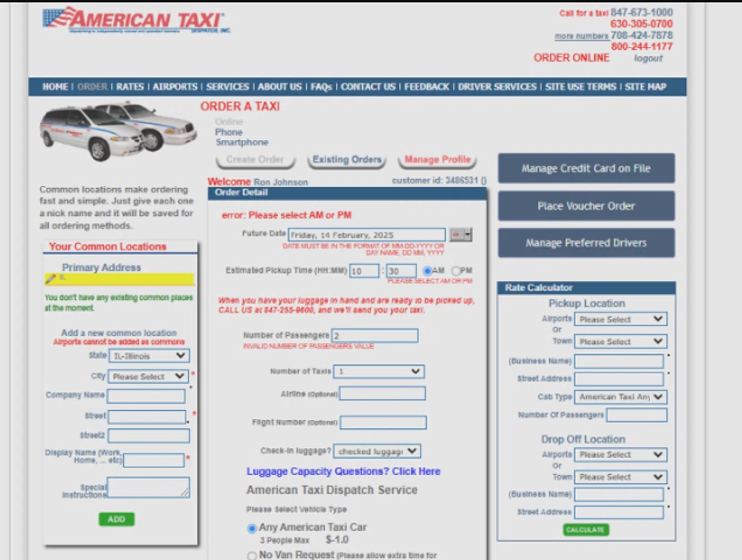Click the Street input field
The image size is (742, 560).
click(147, 417)
